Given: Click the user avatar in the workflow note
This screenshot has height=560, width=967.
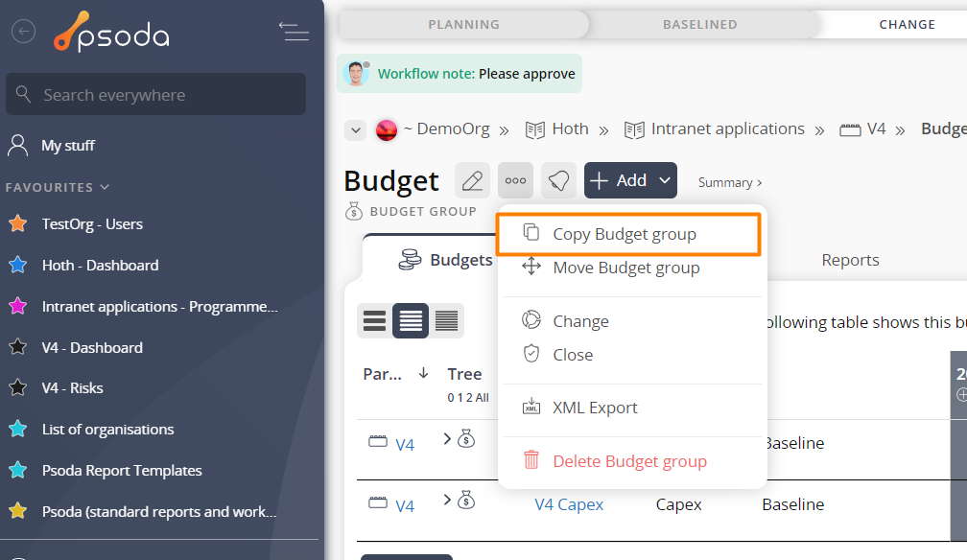Looking at the screenshot, I should pyautogui.click(x=356, y=74).
